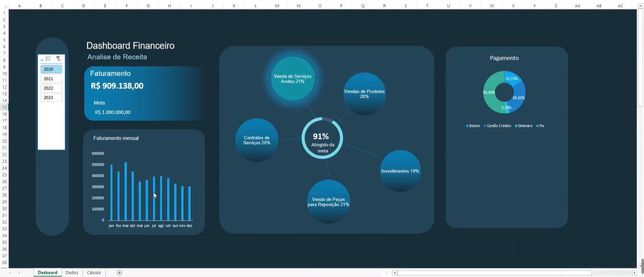644x277 pixels.
Task: Click the Vendas de Produtos 20% bubble
Action: pyautogui.click(x=364, y=93)
